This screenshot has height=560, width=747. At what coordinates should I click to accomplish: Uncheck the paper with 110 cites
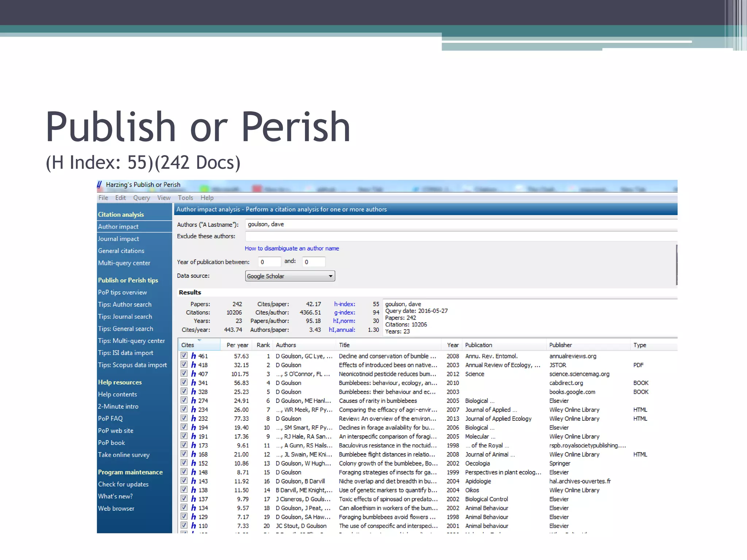[184, 525]
